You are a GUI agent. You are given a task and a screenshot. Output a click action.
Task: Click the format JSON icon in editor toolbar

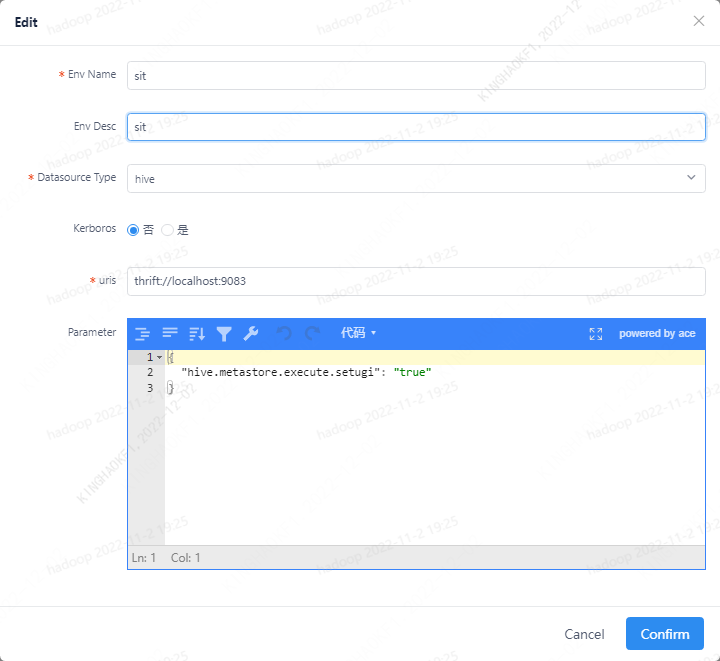[142, 333]
